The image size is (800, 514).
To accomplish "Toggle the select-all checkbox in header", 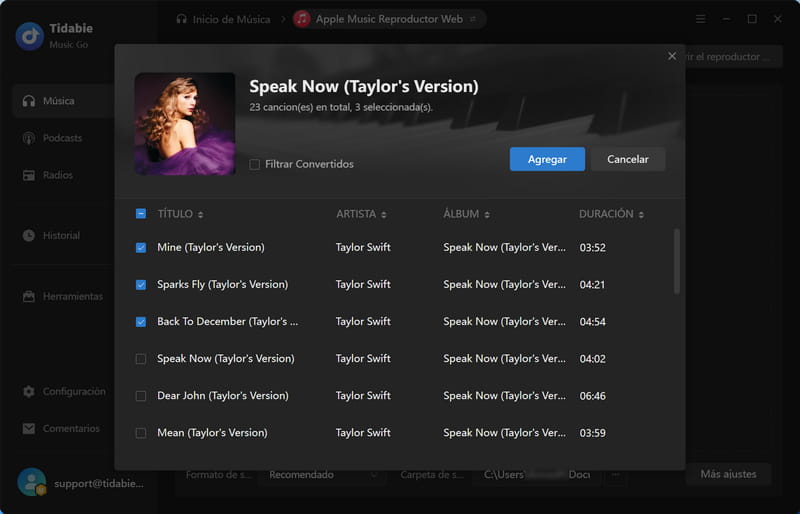I will point(141,214).
